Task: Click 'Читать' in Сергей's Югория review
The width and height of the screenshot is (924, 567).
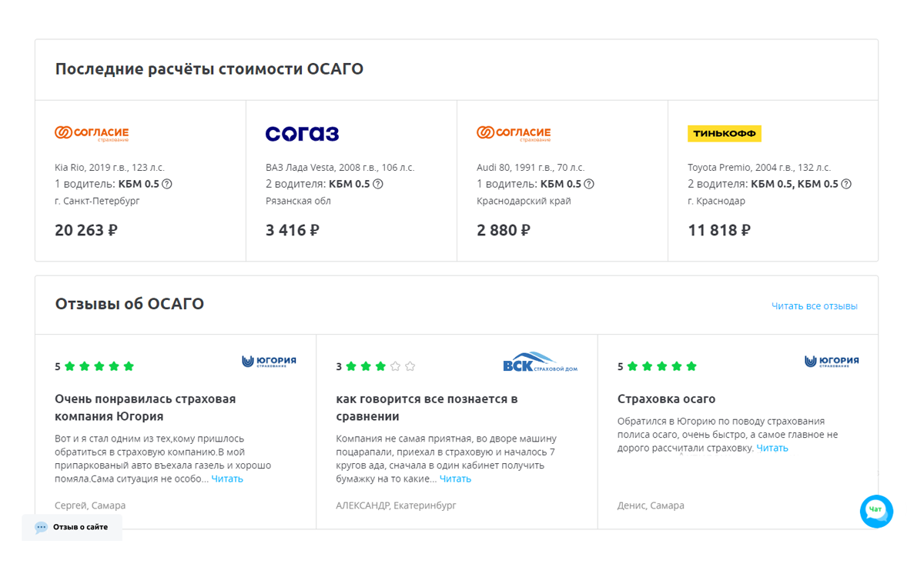Action: [227, 479]
